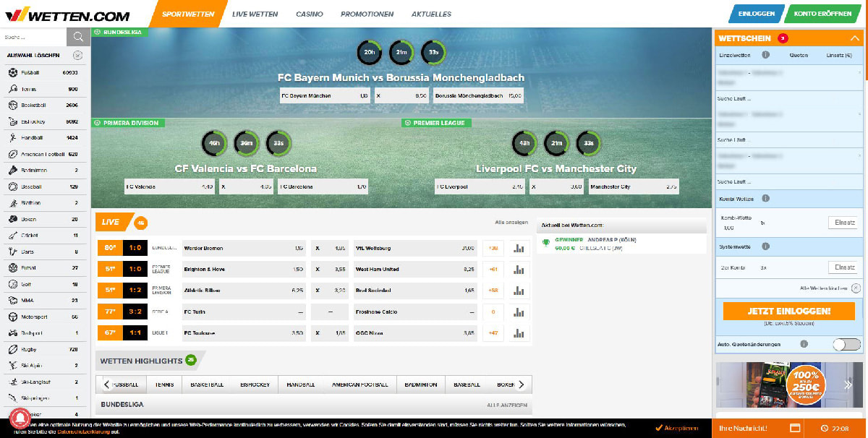The image size is (868, 438).
Task: Show all Bundesliga matches via Alle Anzeigen
Action: point(507,405)
